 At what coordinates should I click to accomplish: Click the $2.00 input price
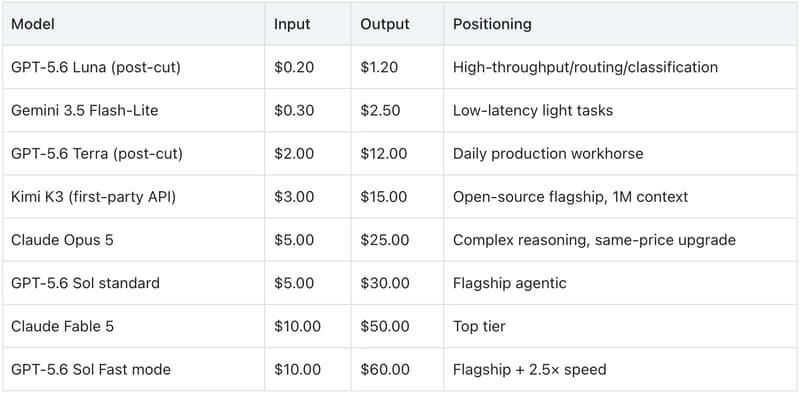(x=294, y=154)
